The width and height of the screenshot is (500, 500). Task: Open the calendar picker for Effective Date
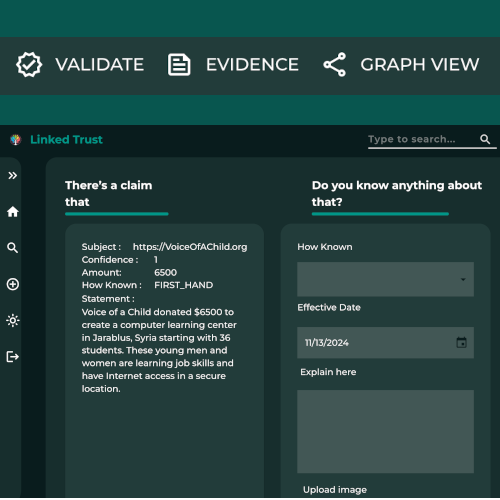[461, 342]
